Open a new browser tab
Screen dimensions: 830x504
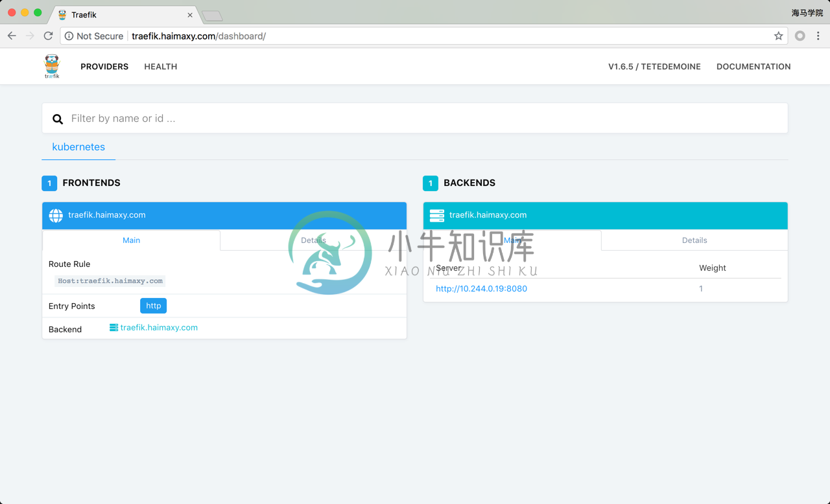pos(212,16)
